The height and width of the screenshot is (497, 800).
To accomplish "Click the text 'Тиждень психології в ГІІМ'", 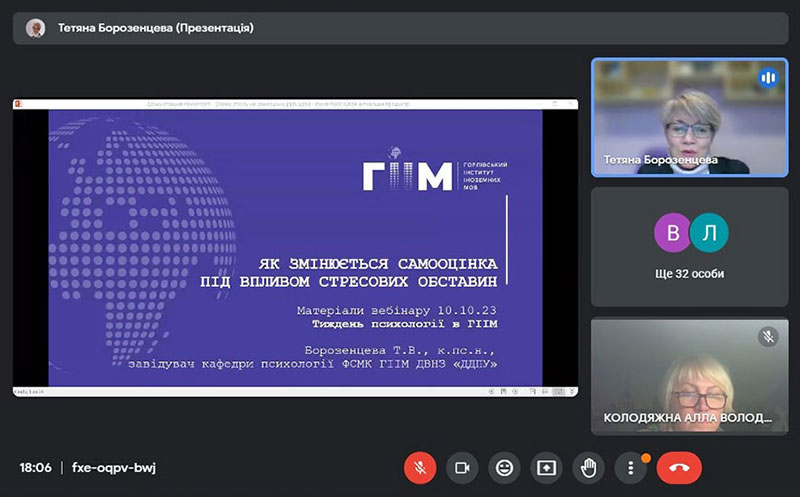I will point(405,324).
